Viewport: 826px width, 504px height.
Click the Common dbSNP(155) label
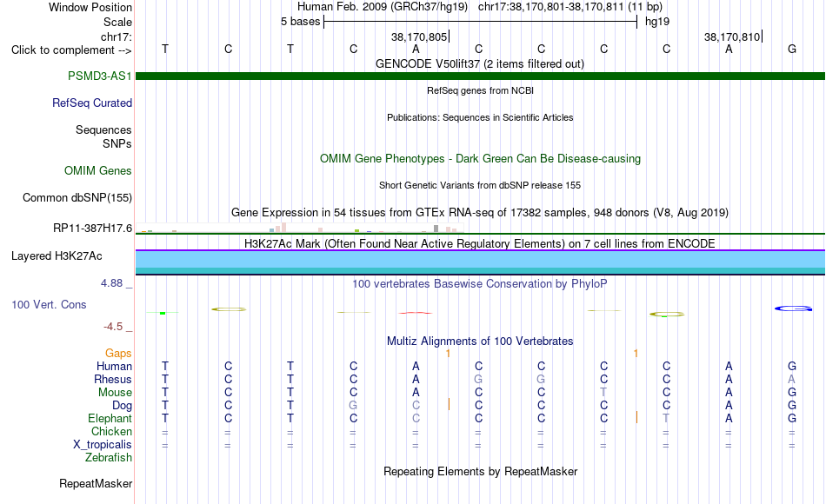coord(77,197)
